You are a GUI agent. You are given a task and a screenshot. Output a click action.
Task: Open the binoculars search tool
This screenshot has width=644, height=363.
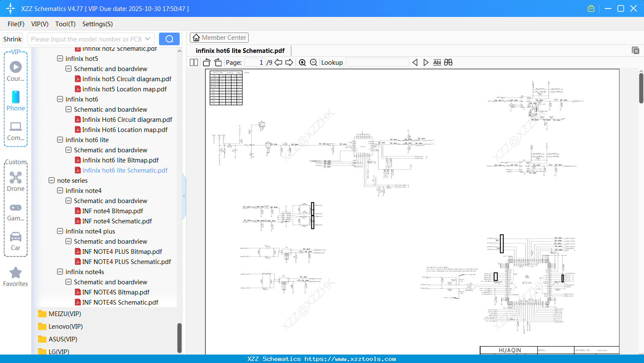tap(448, 62)
